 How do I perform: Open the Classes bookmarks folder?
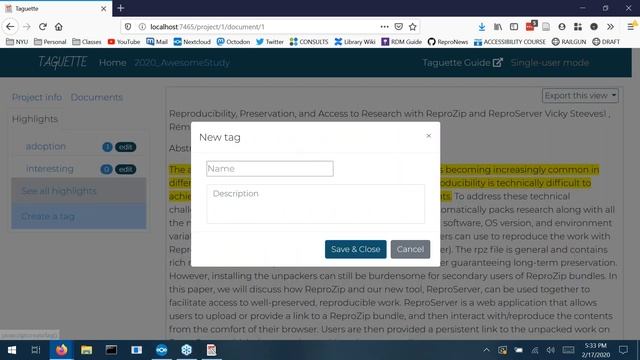tap(87, 42)
